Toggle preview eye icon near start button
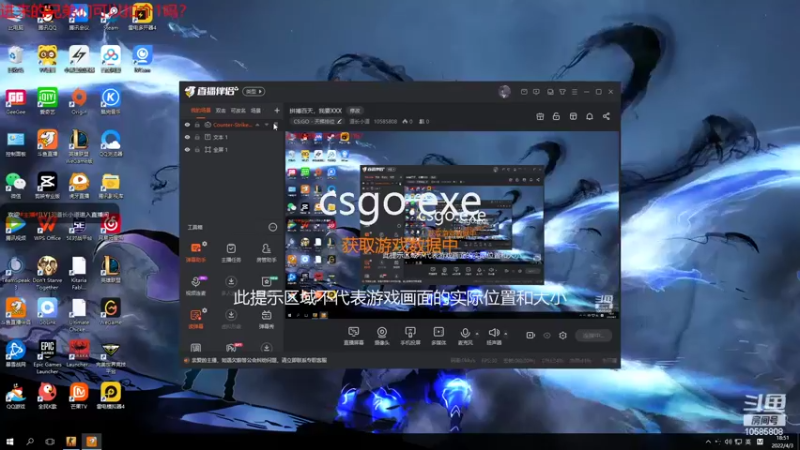Viewport: 800px width, 450px height. [x=547, y=335]
